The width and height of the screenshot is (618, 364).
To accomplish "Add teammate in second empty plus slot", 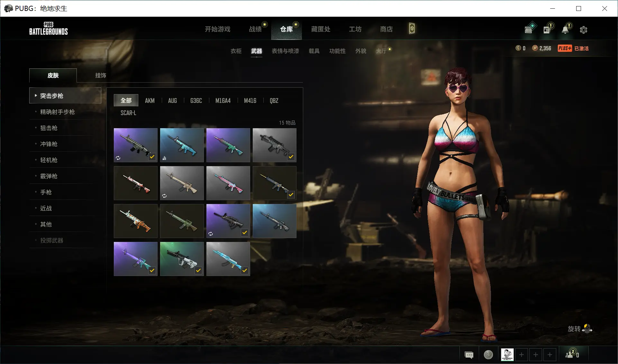I will click(x=536, y=355).
